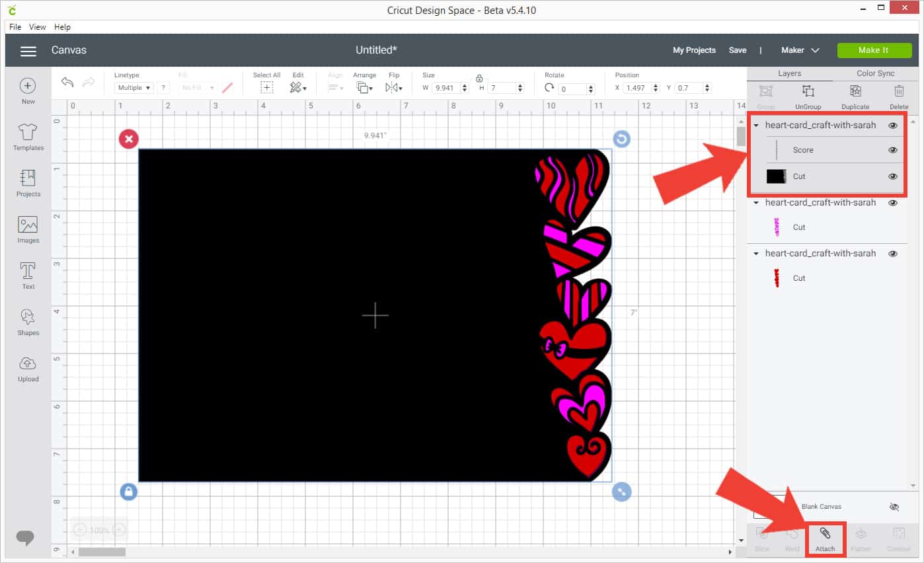Image resolution: width=924 pixels, height=563 pixels.
Task: Open the Projects panel
Action: click(x=28, y=183)
